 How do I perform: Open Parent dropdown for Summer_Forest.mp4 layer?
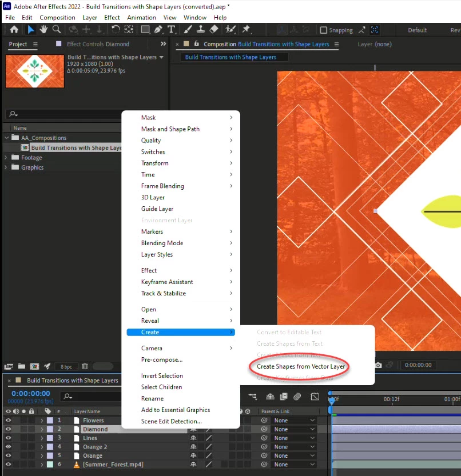click(294, 465)
